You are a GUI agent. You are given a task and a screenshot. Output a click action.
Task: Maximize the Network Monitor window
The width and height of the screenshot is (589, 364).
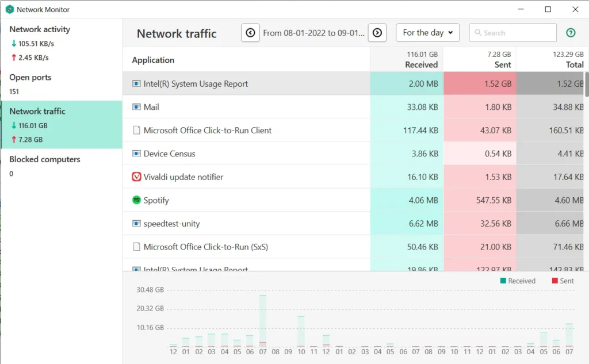[x=548, y=9]
